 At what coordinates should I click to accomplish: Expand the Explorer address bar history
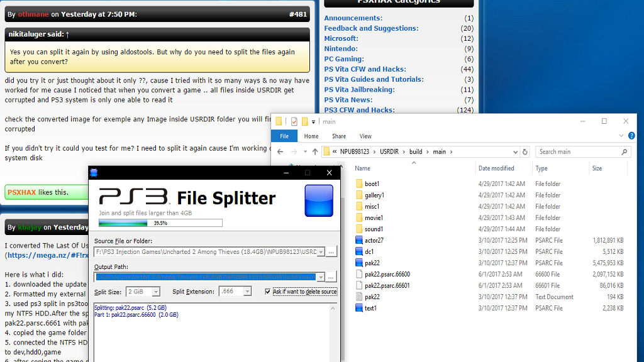point(515,152)
